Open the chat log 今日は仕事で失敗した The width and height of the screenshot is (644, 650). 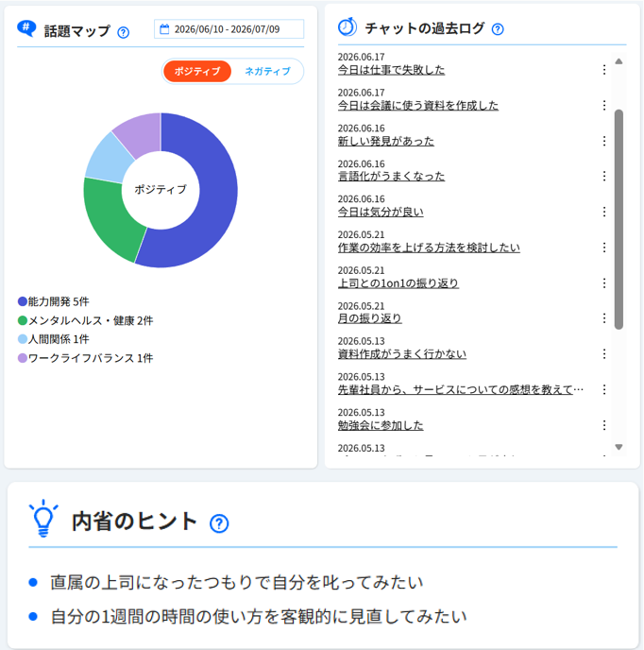point(391,70)
